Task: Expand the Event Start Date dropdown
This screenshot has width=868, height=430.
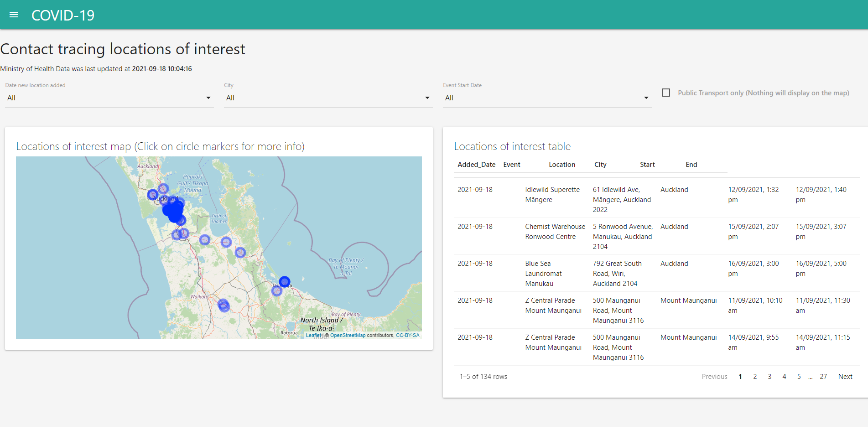Action: tap(547, 98)
